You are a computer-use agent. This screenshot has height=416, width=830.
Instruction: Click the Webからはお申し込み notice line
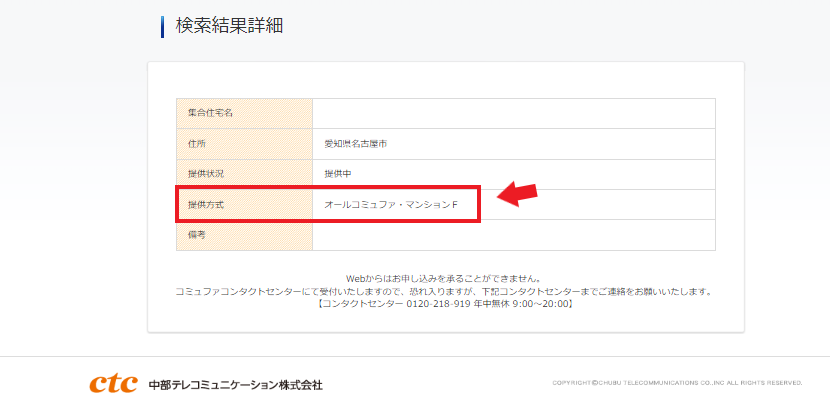click(x=444, y=278)
